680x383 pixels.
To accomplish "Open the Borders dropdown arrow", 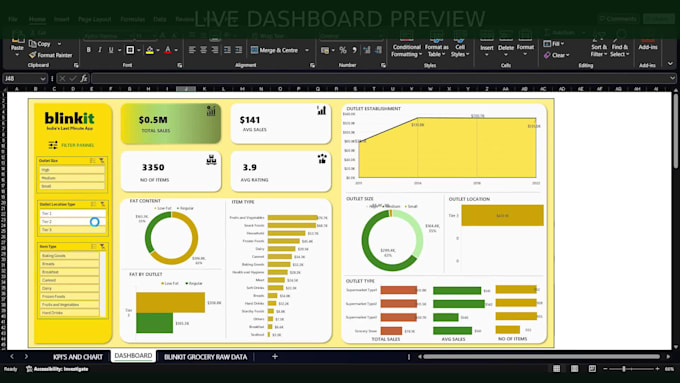I will coord(139,50).
